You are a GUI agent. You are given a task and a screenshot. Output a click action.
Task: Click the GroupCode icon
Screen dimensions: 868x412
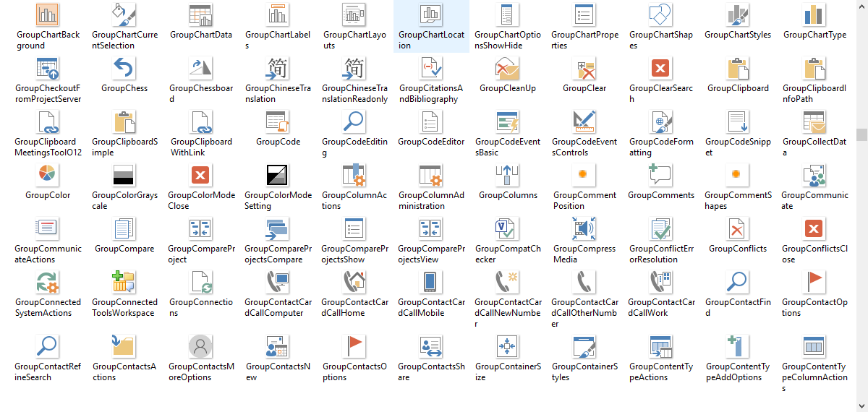point(278,122)
